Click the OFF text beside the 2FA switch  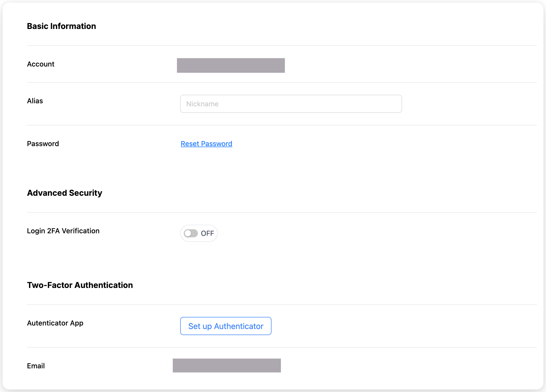coord(207,234)
